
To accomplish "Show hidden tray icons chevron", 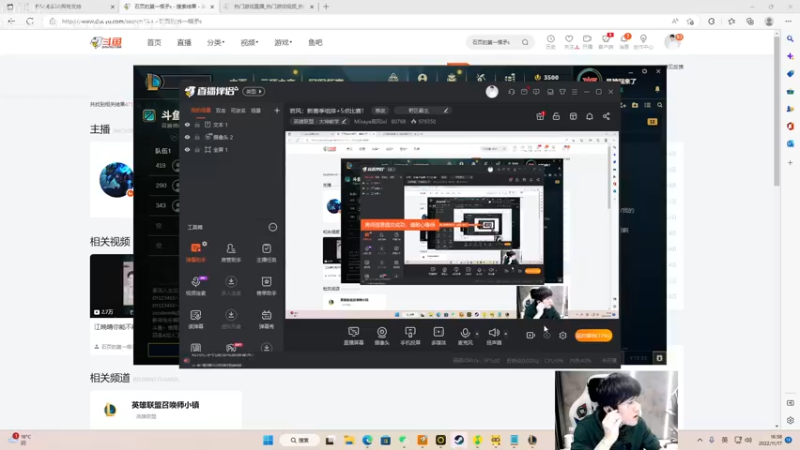I will 699,440.
